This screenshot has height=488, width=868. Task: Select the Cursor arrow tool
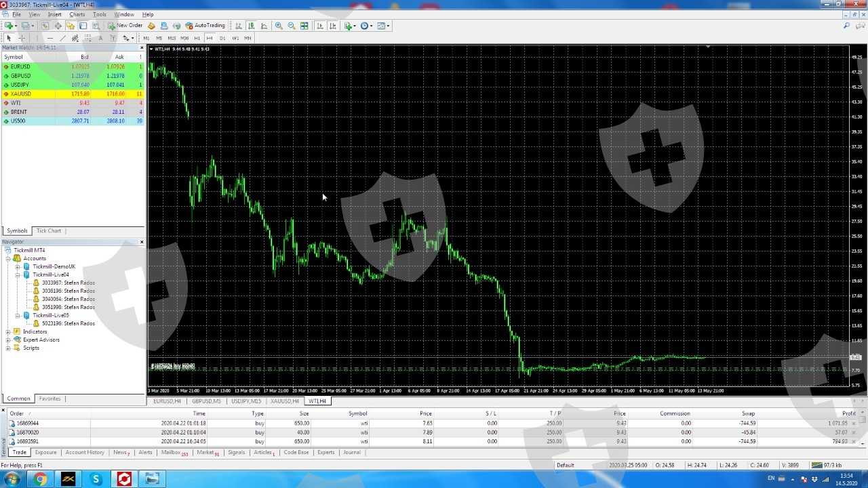coord(9,38)
